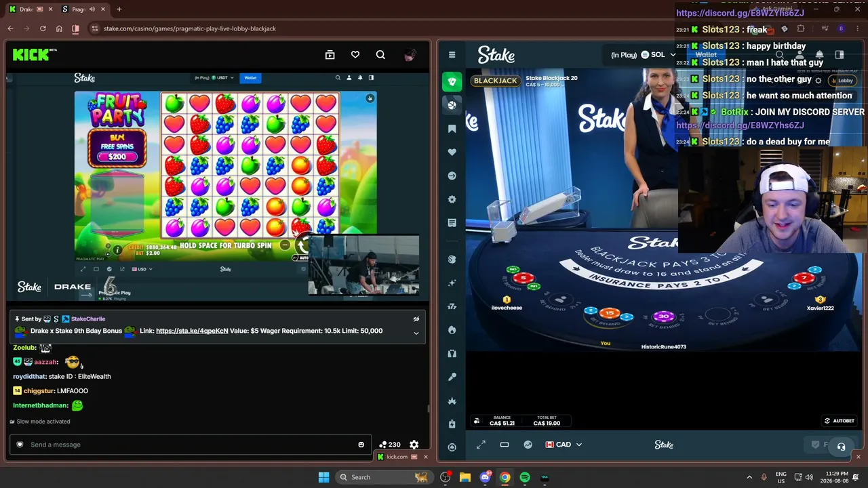
Task: Open File Explorer from the taskbar
Action: (465, 477)
